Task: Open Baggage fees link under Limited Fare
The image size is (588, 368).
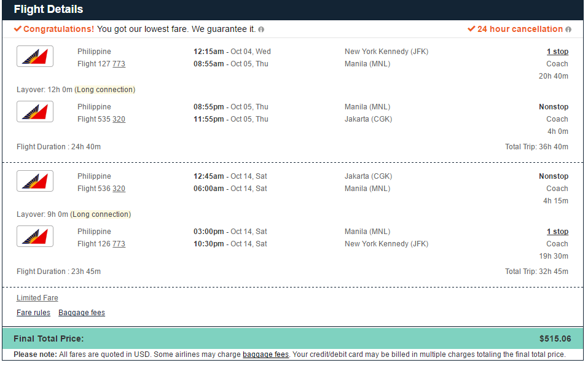Action: click(x=82, y=313)
